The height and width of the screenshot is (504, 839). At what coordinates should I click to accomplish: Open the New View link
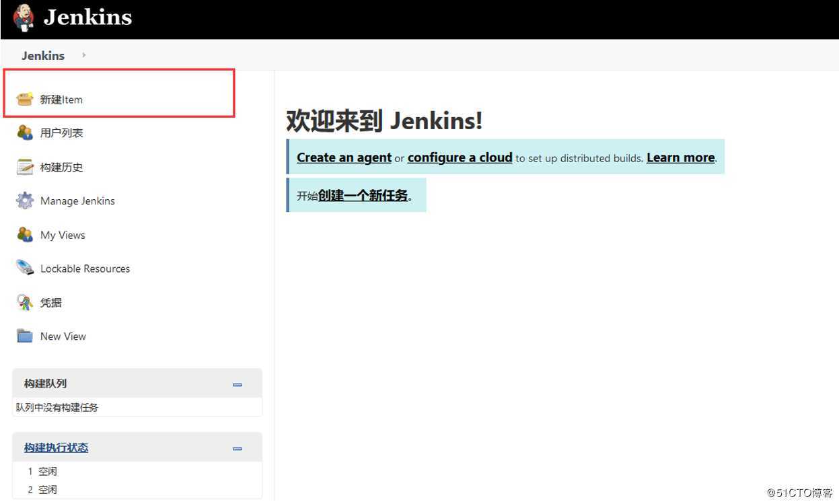point(63,336)
